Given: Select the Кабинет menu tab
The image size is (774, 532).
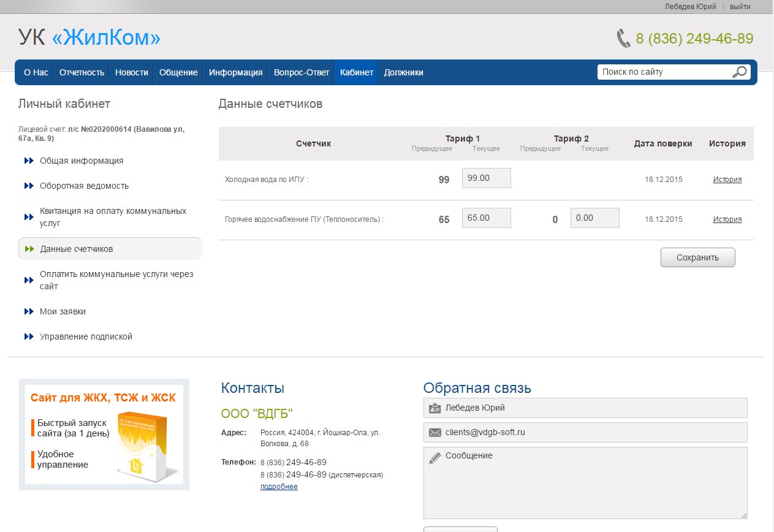Looking at the screenshot, I should pyautogui.click(x=357, y=72).
